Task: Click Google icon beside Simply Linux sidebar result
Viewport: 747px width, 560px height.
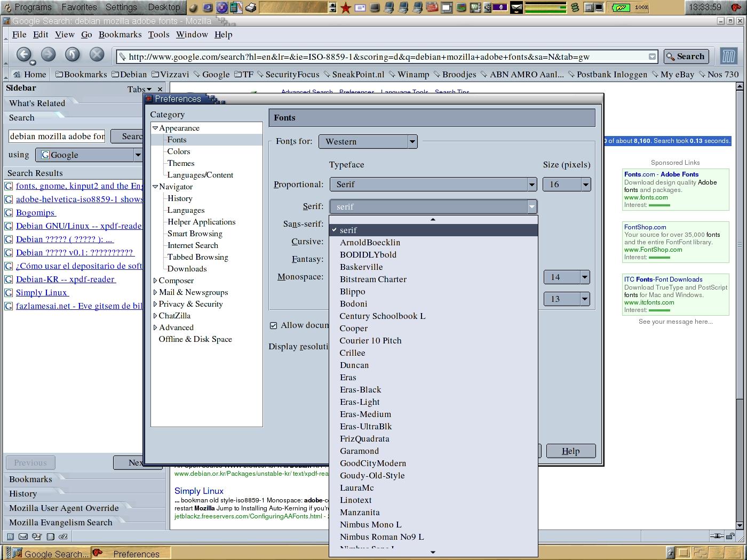Action: pos(9,293)
